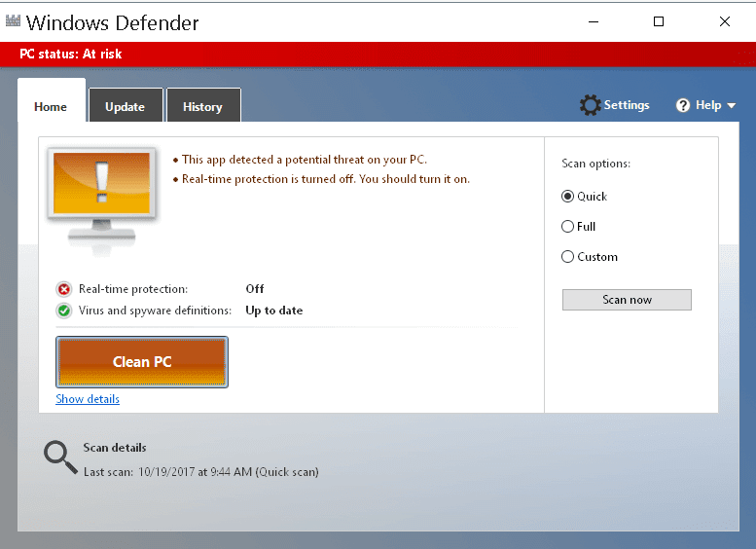The image size is (756, 549).
Task: Click the 'Real-time protection:' label
Action: 133,289
